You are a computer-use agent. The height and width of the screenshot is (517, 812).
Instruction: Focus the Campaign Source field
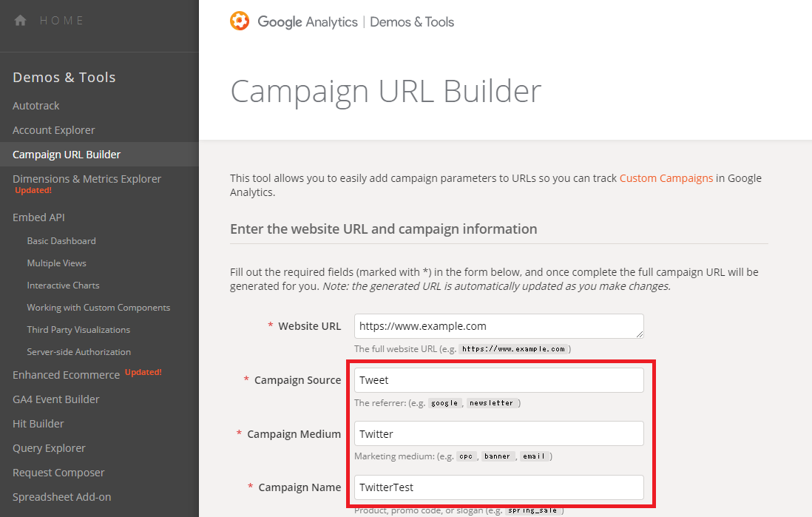[x=498, y=380]
